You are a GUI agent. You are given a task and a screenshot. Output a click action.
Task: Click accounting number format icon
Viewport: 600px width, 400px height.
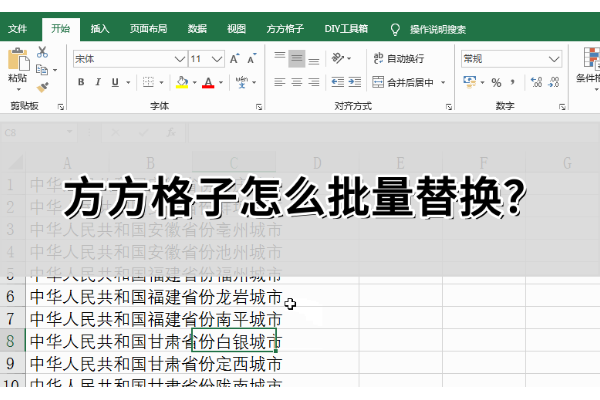tap(470, 82)
